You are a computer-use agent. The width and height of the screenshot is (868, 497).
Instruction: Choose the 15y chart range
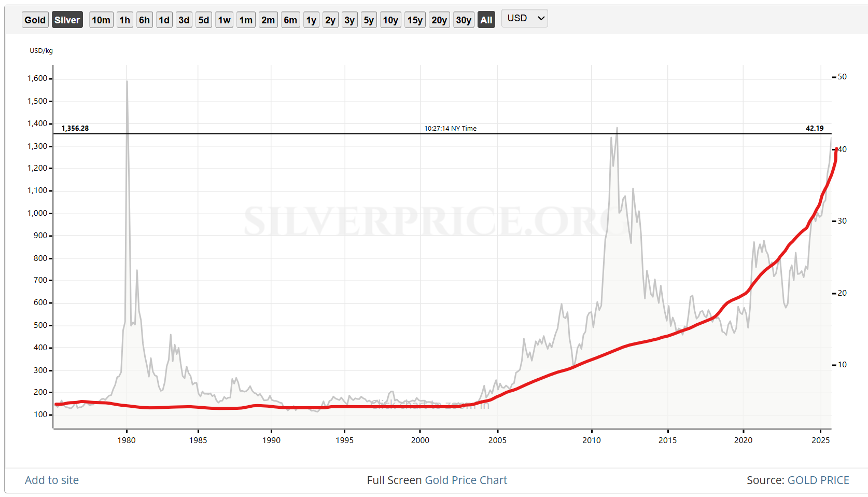415,20
